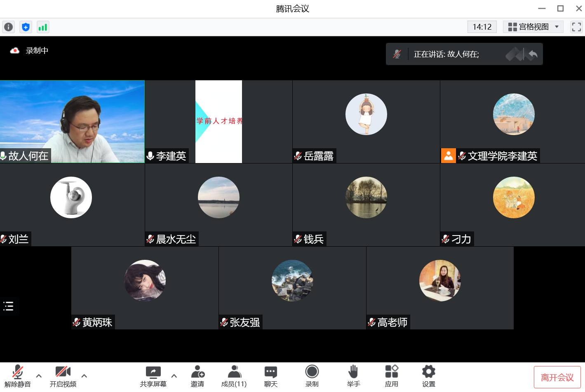Viewport: 585px width, 392px height.
Task: Open the Members 成员(11) list
Action: (234, 376)
